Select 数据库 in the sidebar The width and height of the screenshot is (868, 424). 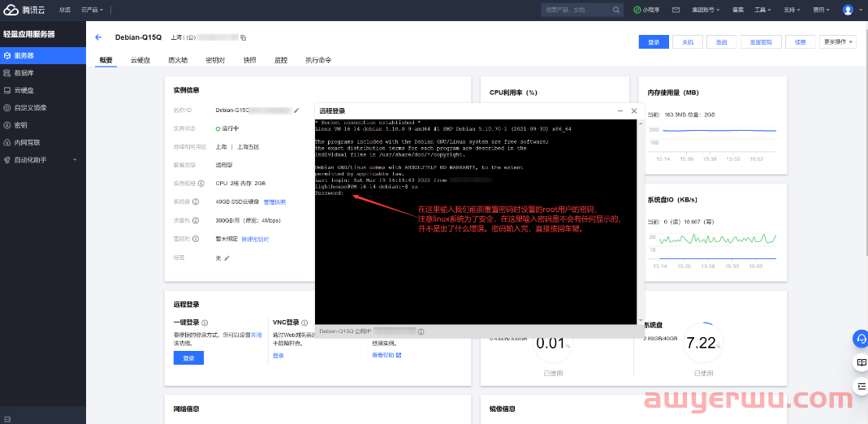click(42, 73)
